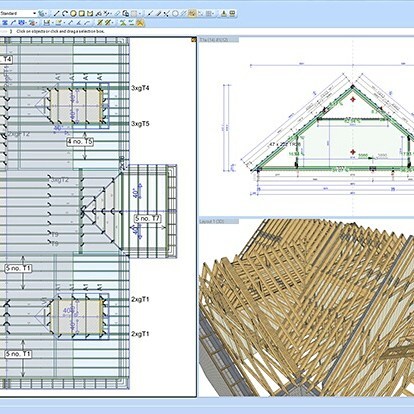Open dropdown arrow next to save icon

tap(53, 23)
